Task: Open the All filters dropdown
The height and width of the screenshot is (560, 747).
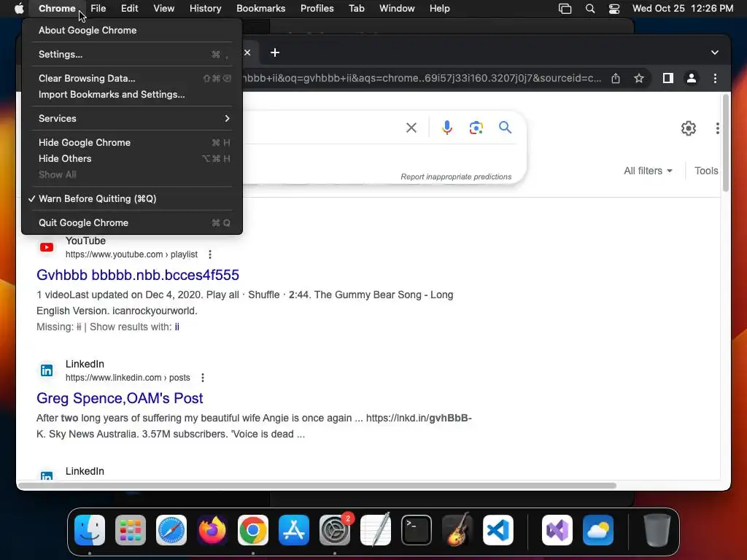Action: pyautogui.click(x=648, y=171)
